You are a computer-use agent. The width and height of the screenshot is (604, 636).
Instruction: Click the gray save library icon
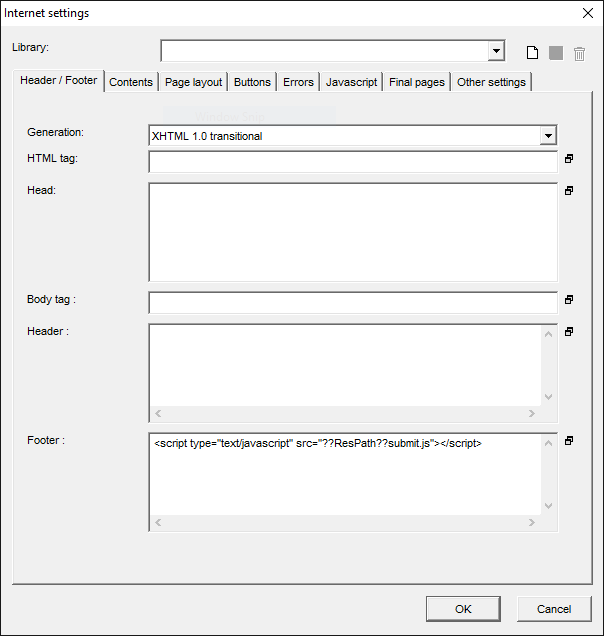556,53
